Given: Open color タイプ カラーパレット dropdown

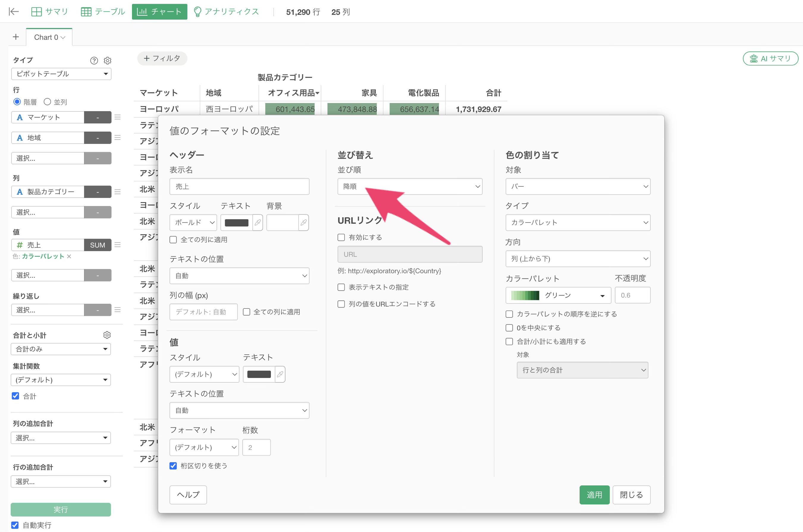Looking at the screenshot, I should [x=578, y=222].
